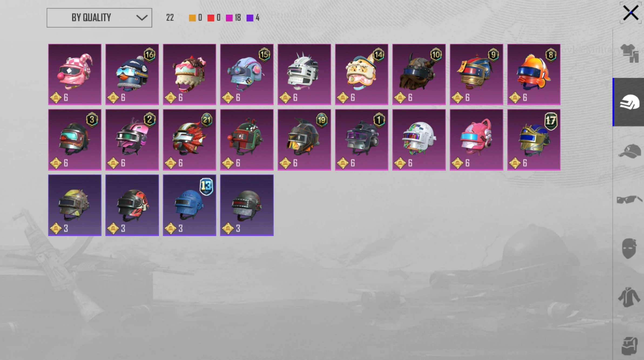
Task: Select the blue helmet with badge 13
Action: [190, 205]
